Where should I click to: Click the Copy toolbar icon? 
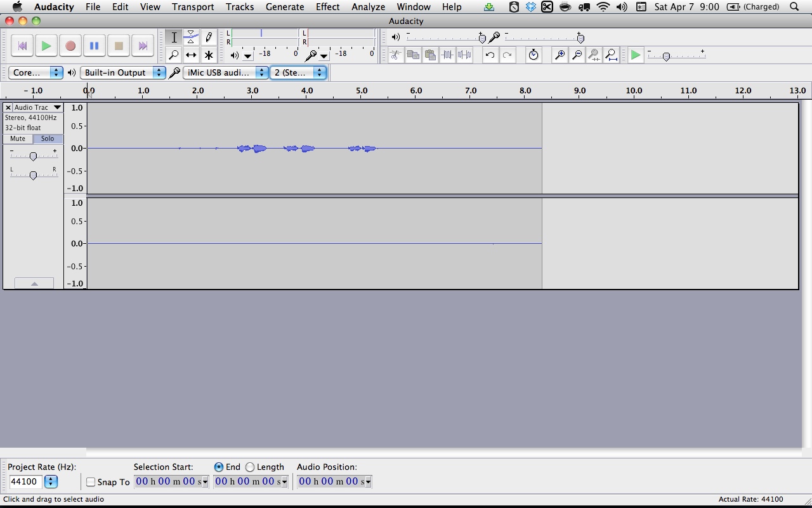(413, 55)
